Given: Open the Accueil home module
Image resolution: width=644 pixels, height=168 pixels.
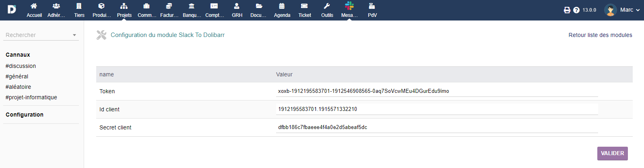Looking at the screenshot, I should pos(34,10).
